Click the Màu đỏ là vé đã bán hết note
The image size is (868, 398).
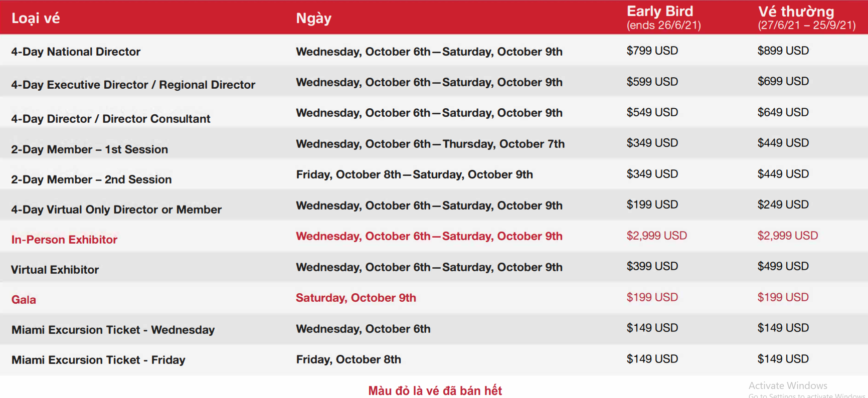[435, 390]
